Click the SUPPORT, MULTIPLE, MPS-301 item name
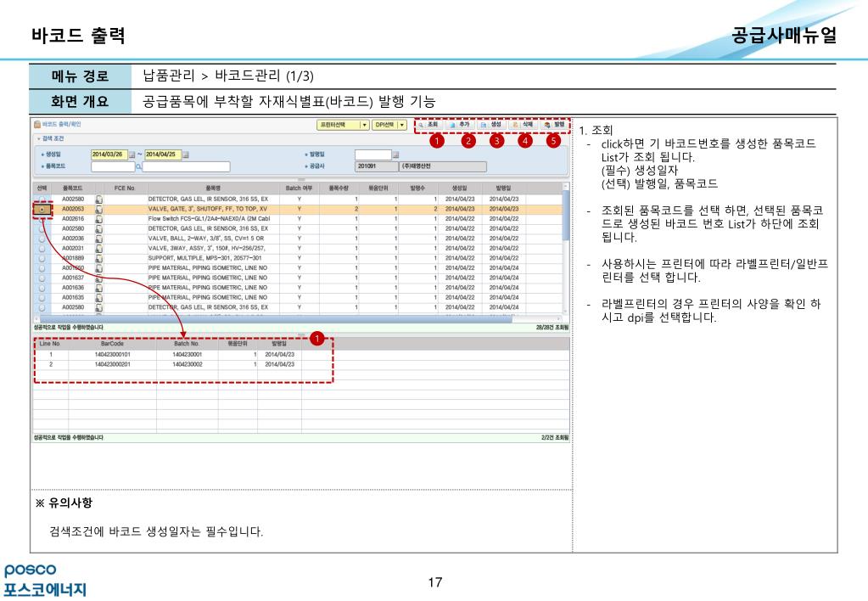Viewport: 868px width, 601px height. [204, 258]
